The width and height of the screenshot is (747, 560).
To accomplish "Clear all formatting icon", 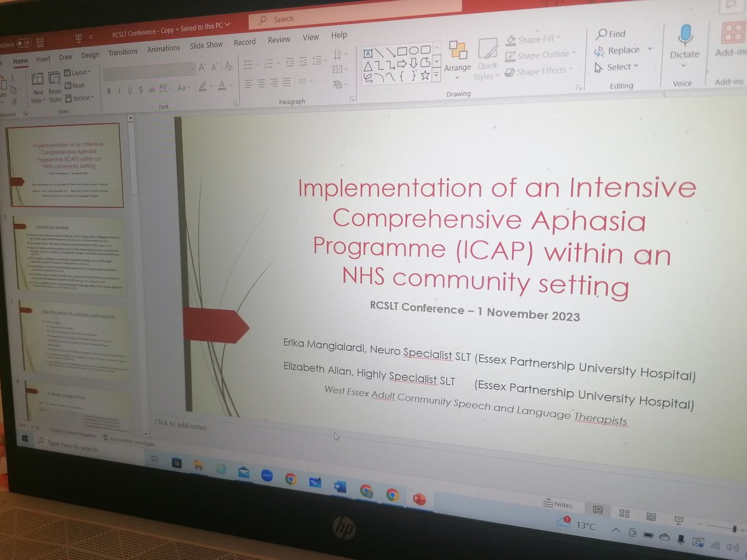I will point(228,66).
